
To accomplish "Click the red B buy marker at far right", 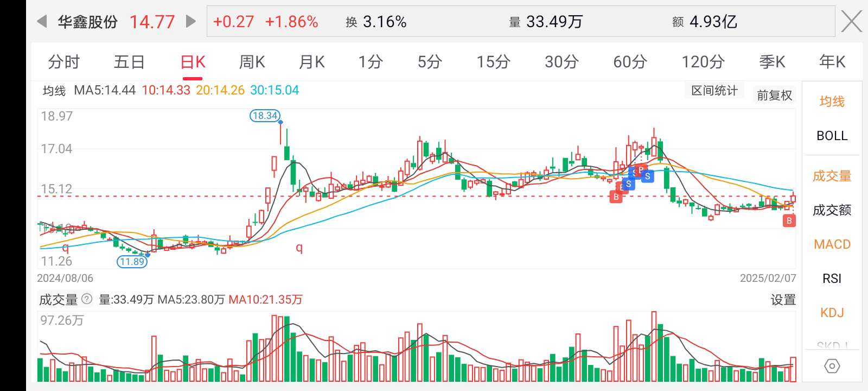I will [x=789, y=220].
